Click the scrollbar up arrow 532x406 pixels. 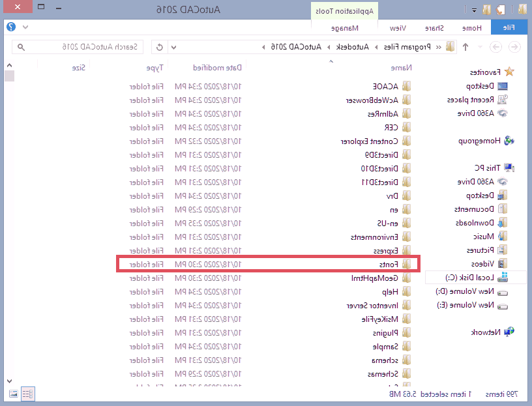[10, 65]
